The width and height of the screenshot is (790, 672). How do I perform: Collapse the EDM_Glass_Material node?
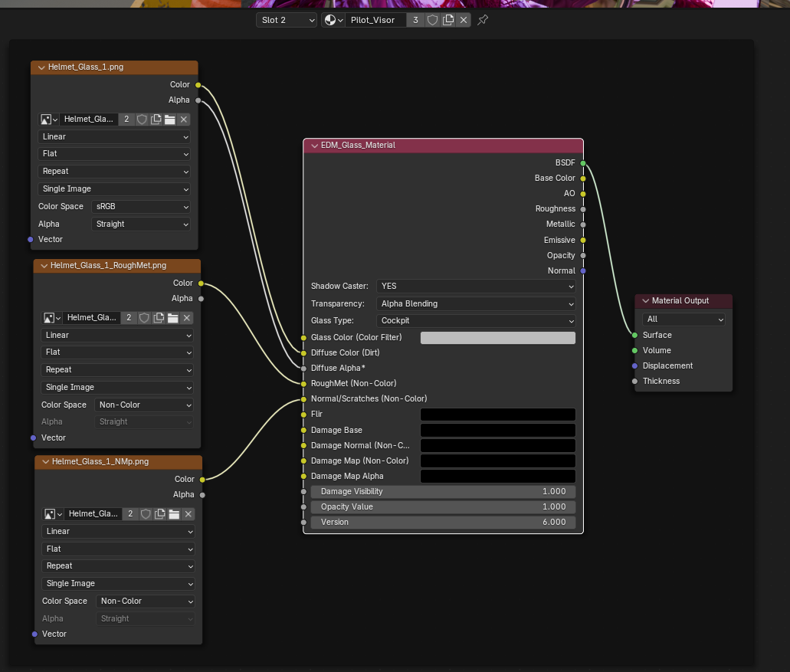pos(314,145)
